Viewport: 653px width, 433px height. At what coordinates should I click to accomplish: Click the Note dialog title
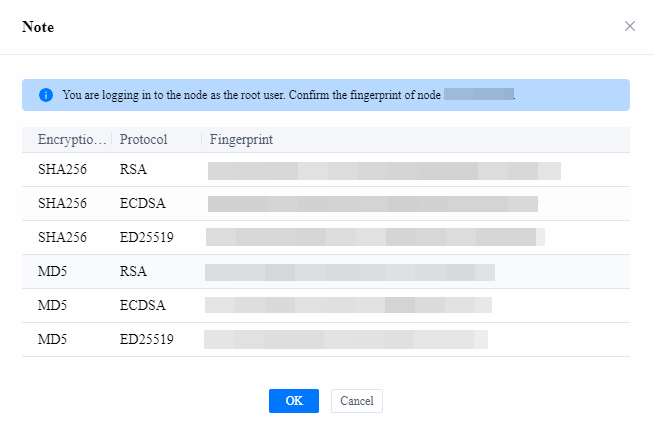(38, 27)
